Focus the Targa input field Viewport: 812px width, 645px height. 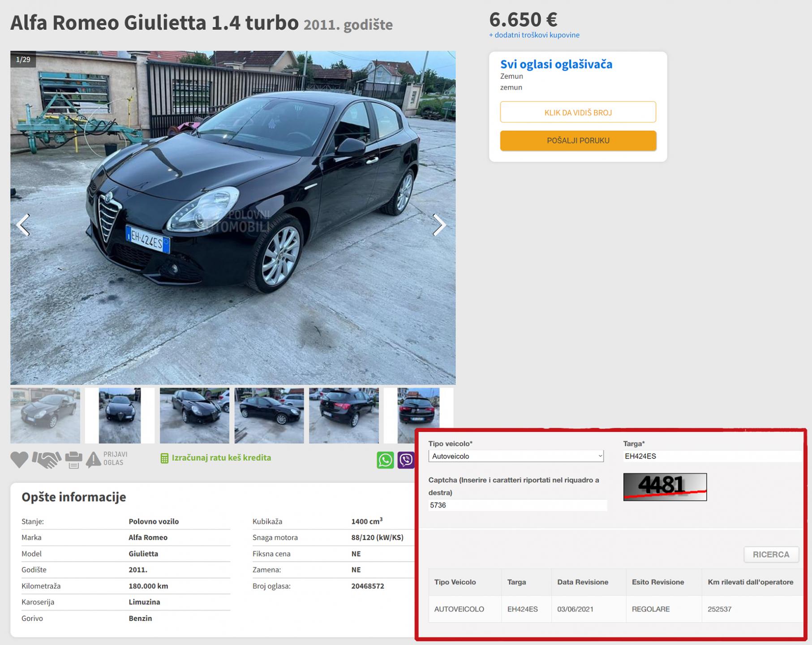point(711,456)
